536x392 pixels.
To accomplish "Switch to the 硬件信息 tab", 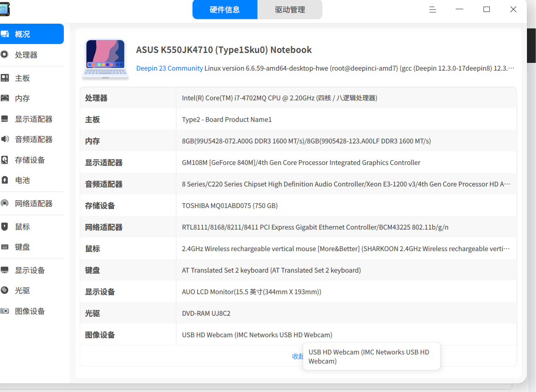I will 225,9.
